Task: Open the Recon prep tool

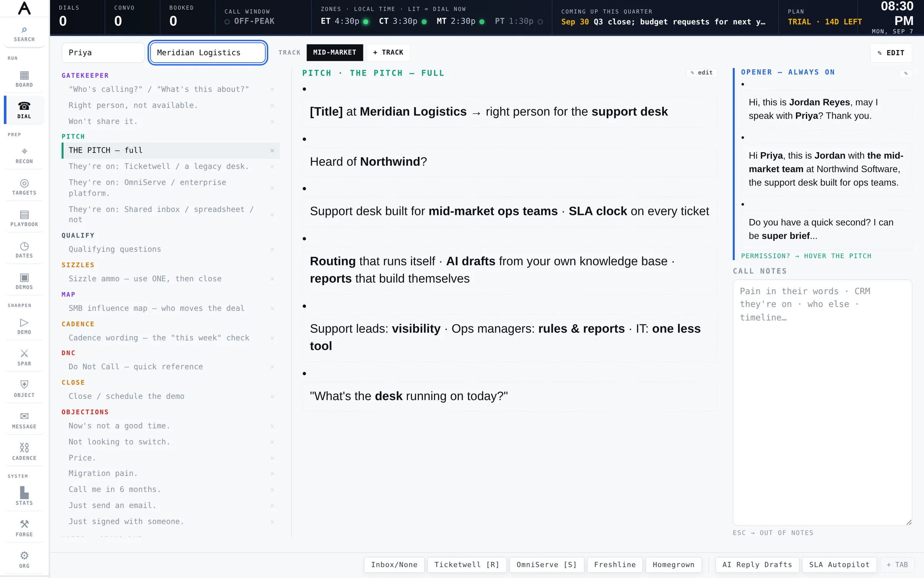Action: click(x=24, y=156)
